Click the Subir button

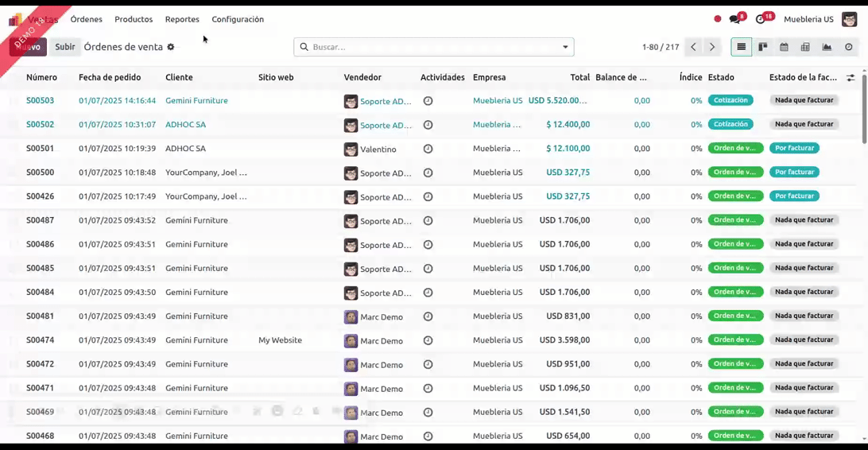tap(65, 47)
